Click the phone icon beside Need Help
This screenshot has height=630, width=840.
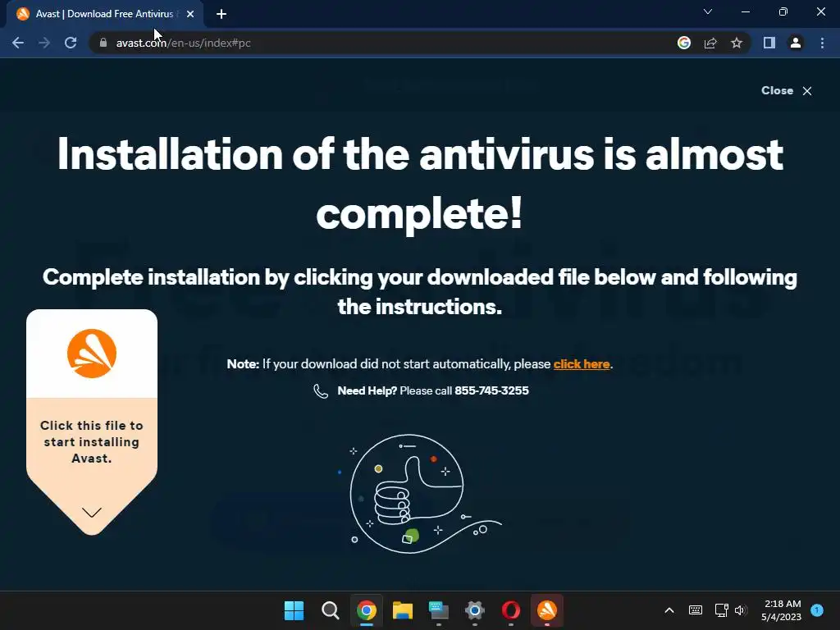pos(321,391)
